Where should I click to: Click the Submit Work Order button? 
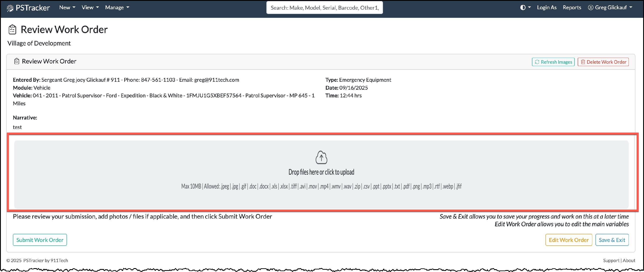(x=40, y=240)
